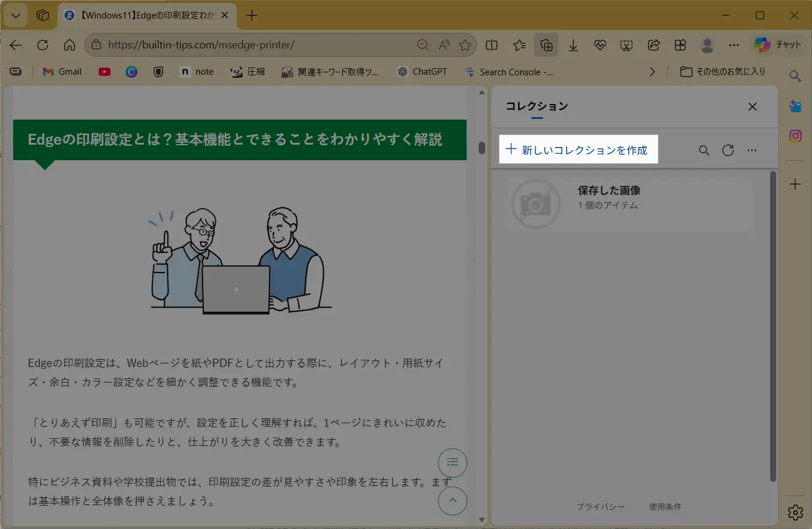
Task: Refresh the collections with sync icon
Action: [728, 150]
